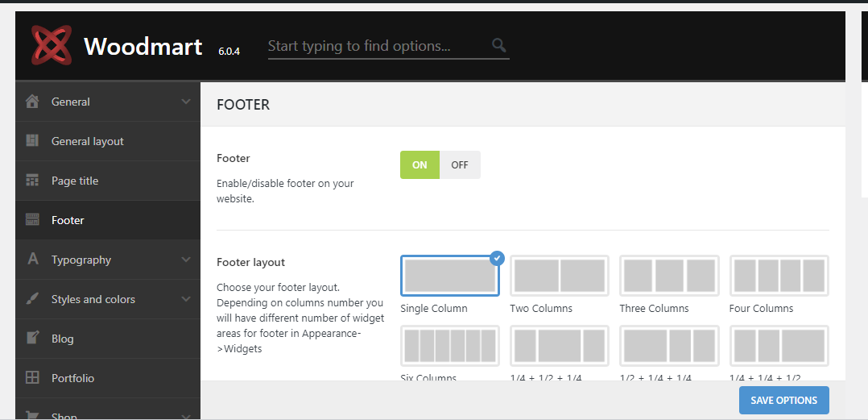The width and height of the screenshot is (868, 420).
Task: Turn the footer ON
Action: (x=420, y=165)
